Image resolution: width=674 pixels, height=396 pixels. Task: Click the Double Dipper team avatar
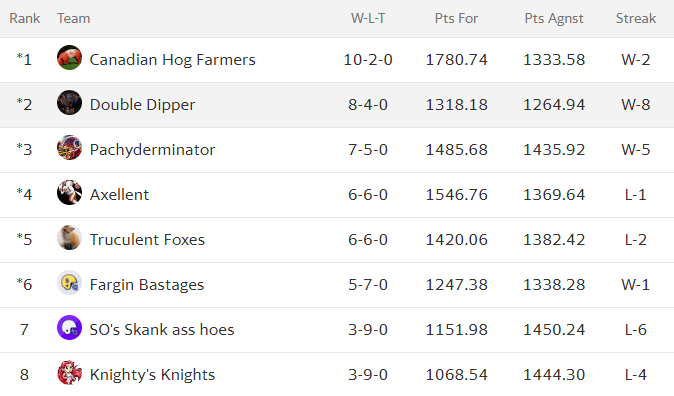69,102
